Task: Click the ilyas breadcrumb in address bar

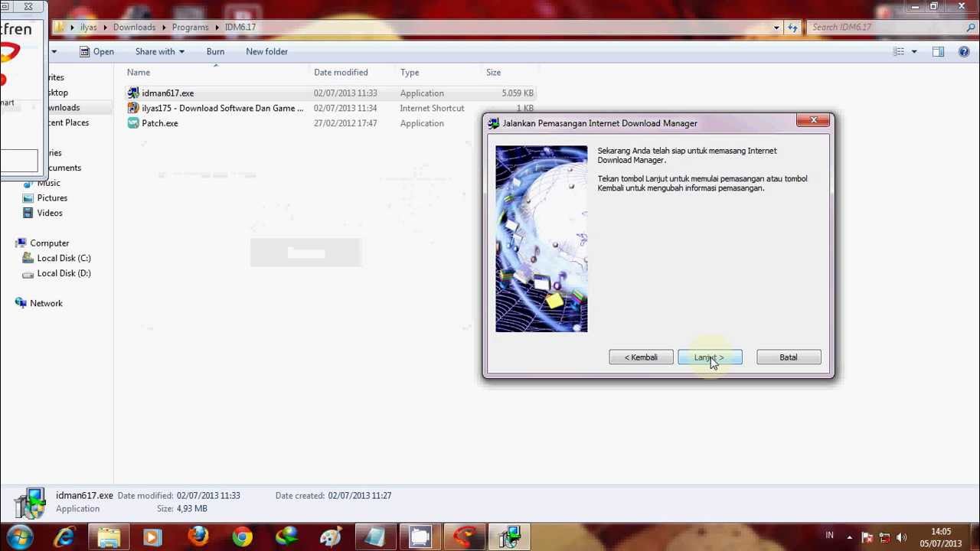Action: click(x=89, y=27)
